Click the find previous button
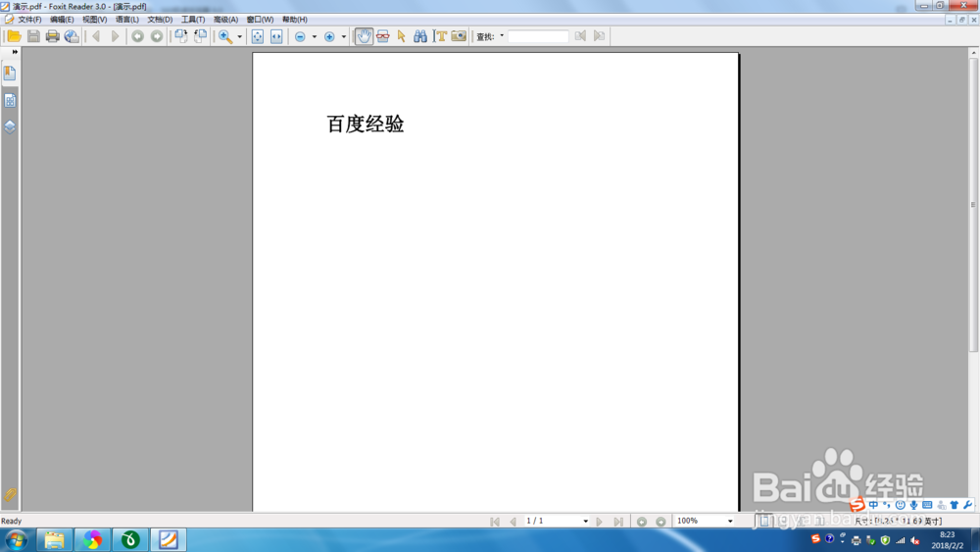 [580, 36]
